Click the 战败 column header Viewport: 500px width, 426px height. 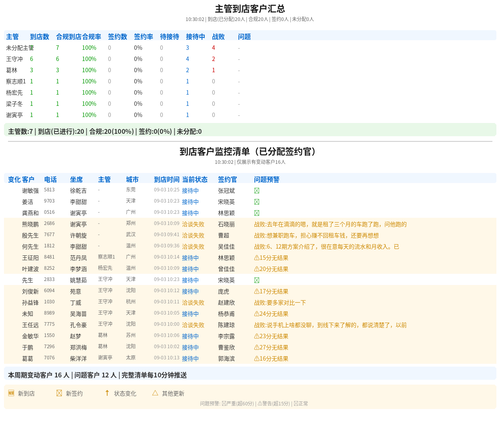pyautogui.click(x=218, y=37)
